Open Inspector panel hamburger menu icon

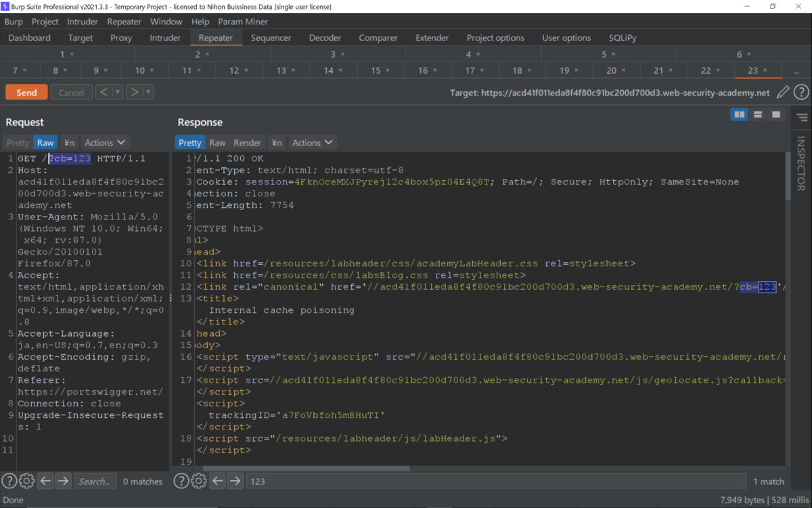pos(802,117)
